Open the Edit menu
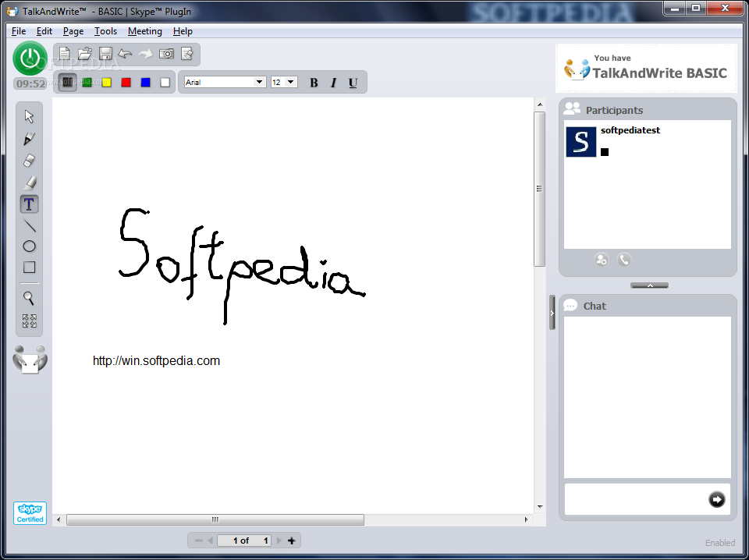 pyautogui.click(x=44, y=31)
